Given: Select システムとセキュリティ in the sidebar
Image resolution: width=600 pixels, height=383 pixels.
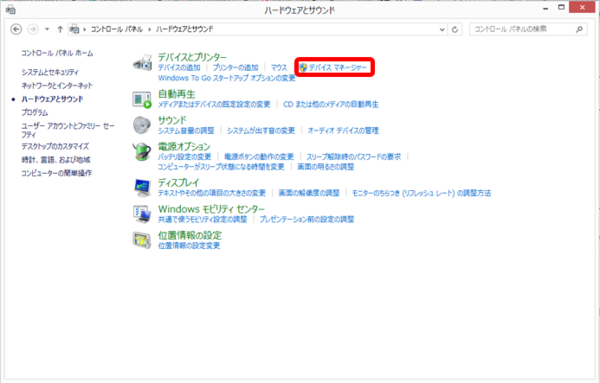Looking at the screenshot, I should [50, 72].
